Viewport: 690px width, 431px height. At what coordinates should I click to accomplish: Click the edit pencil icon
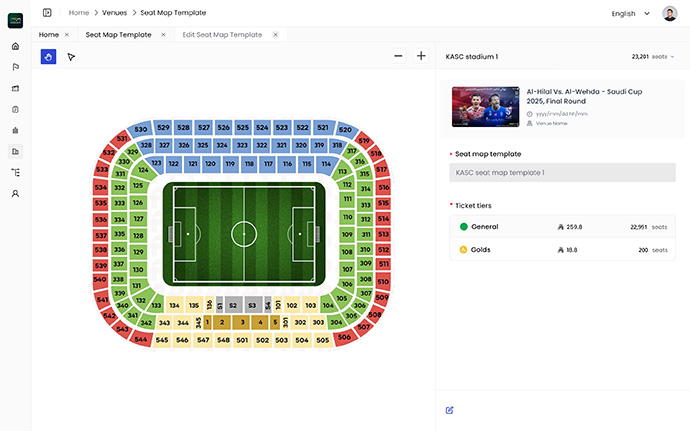click(450, 410)
